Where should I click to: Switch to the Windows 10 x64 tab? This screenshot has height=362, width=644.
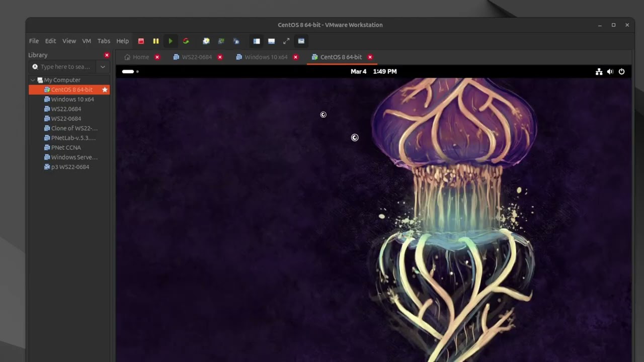(x=262, y=57)
